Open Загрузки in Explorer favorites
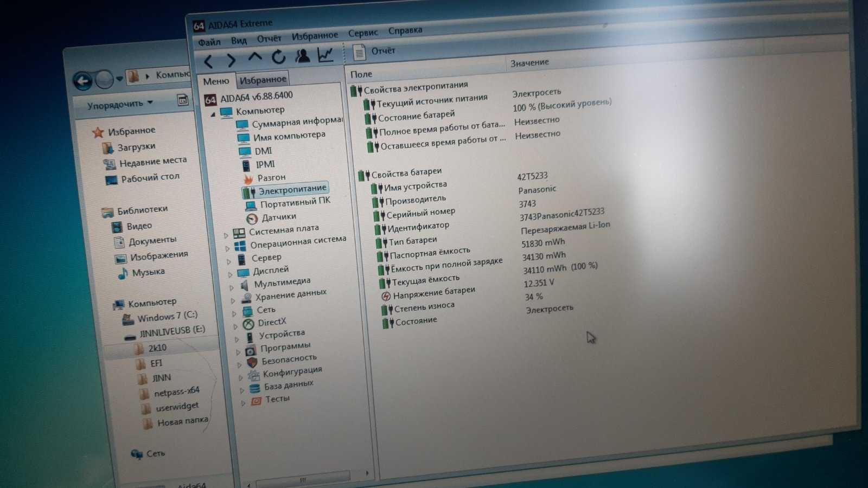The image size is (868, 488). pos(129,147)
